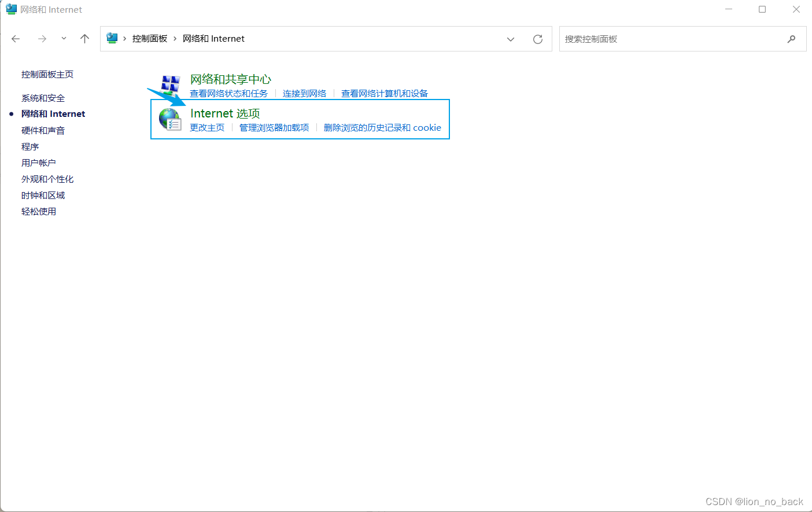Open 时钟和区域 category
812x512 pixels.
coord(43,196)
